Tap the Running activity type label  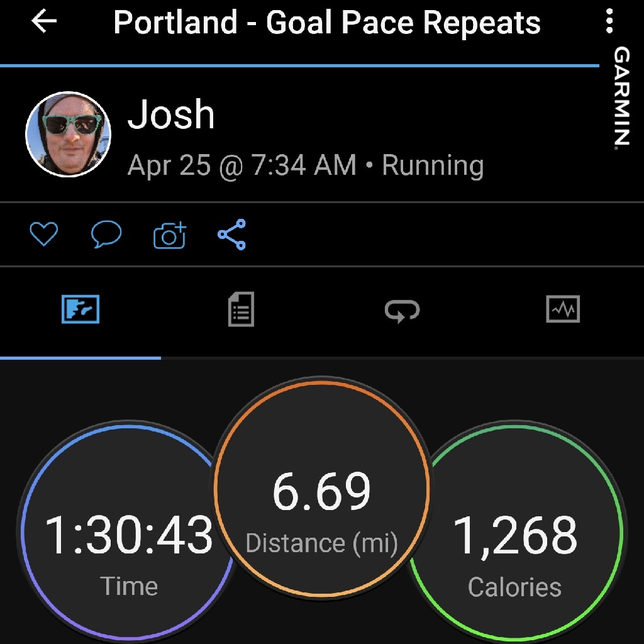pos(433,165)
